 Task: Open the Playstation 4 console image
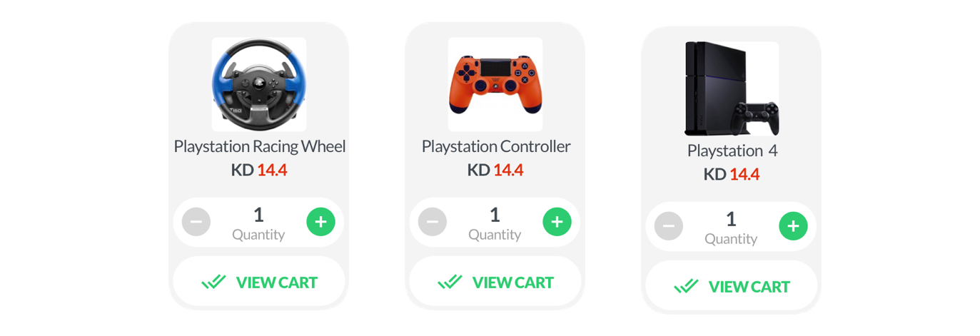point(731,88)
